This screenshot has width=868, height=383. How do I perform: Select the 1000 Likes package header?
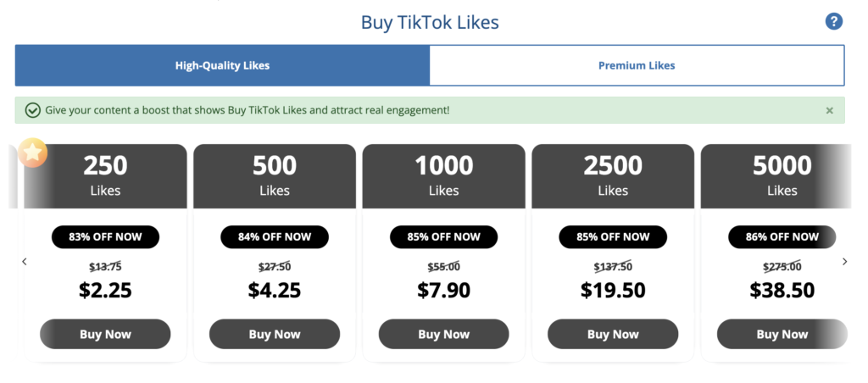click(443, 175)
